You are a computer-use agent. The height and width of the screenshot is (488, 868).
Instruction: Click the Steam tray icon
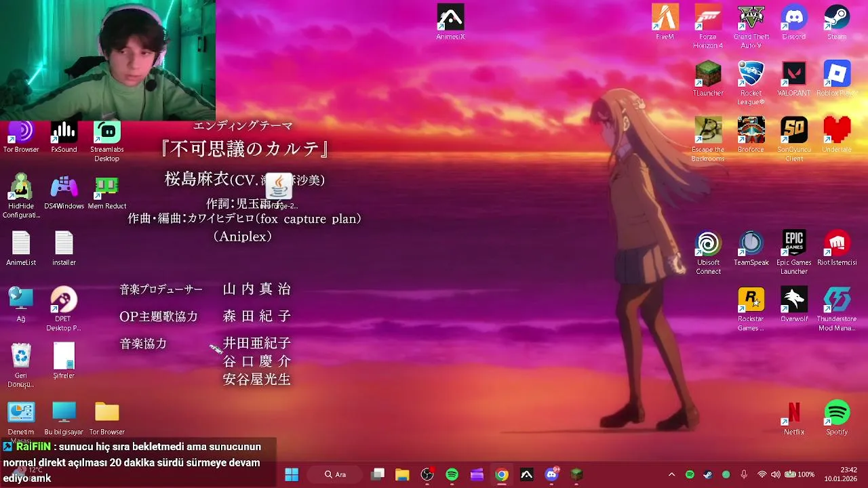tap(708, 474)
